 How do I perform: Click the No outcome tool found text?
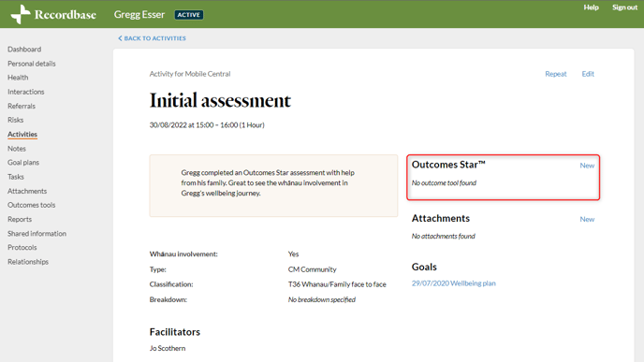(444, 183)
